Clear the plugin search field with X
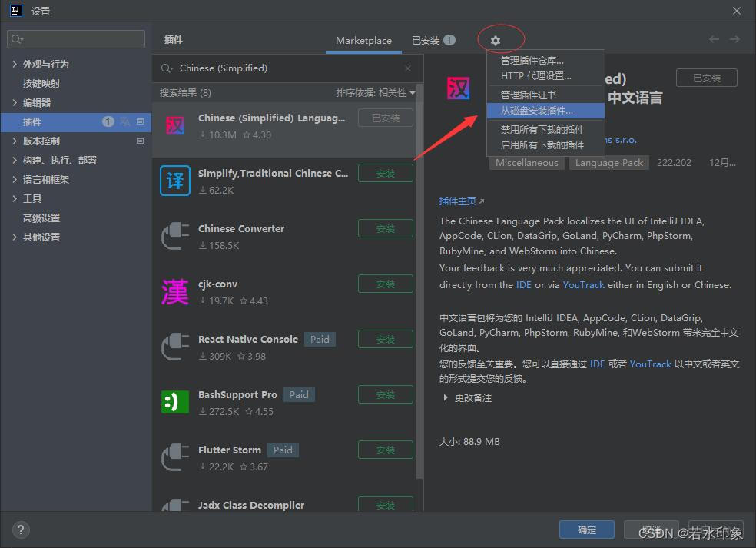Viewport: 756px width, 548px height. click(x=408, y=68)
